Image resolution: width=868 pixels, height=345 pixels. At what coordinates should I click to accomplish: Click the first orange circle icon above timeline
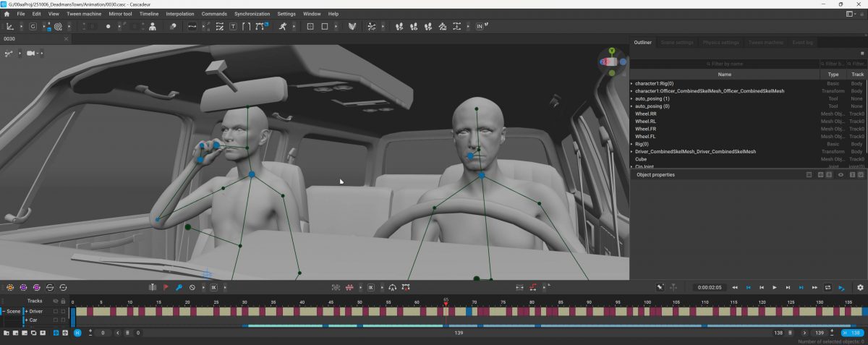pos(9,287)
